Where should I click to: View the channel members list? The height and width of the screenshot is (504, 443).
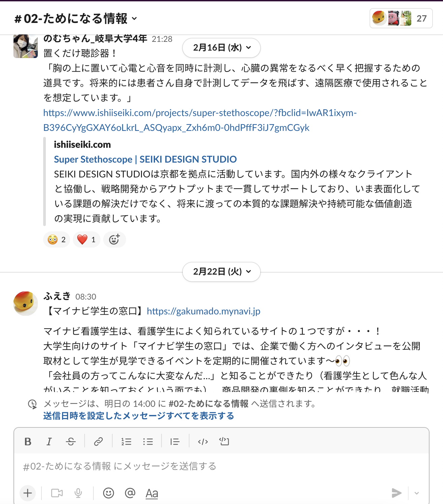401,18
